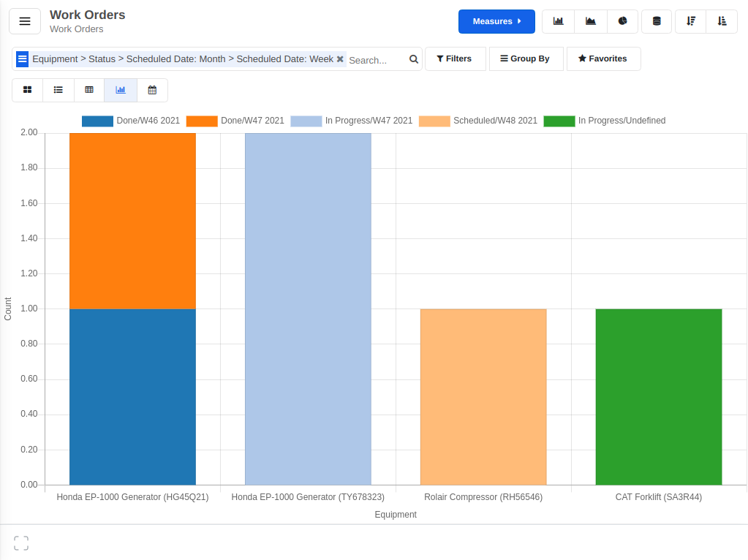Enable ascending sort order

(722, 21)
